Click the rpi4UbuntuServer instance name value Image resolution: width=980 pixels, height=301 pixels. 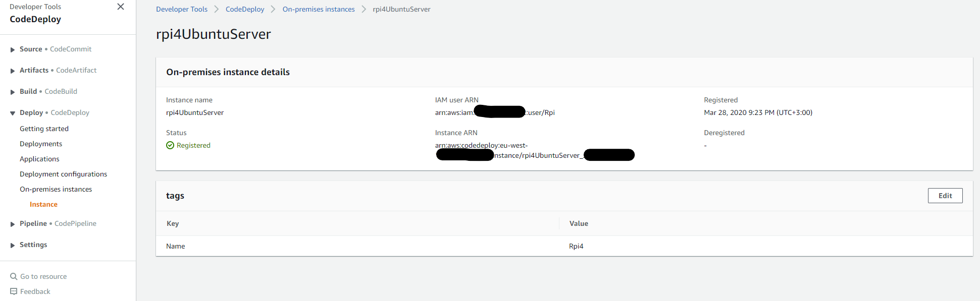pos(195,112)
